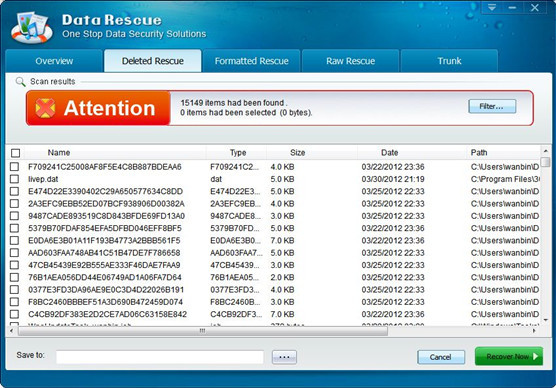Open the title bar dropdown menu arrow
This screenshot has height=388, width=556.
pyautogui.click(x=491, y=7)
